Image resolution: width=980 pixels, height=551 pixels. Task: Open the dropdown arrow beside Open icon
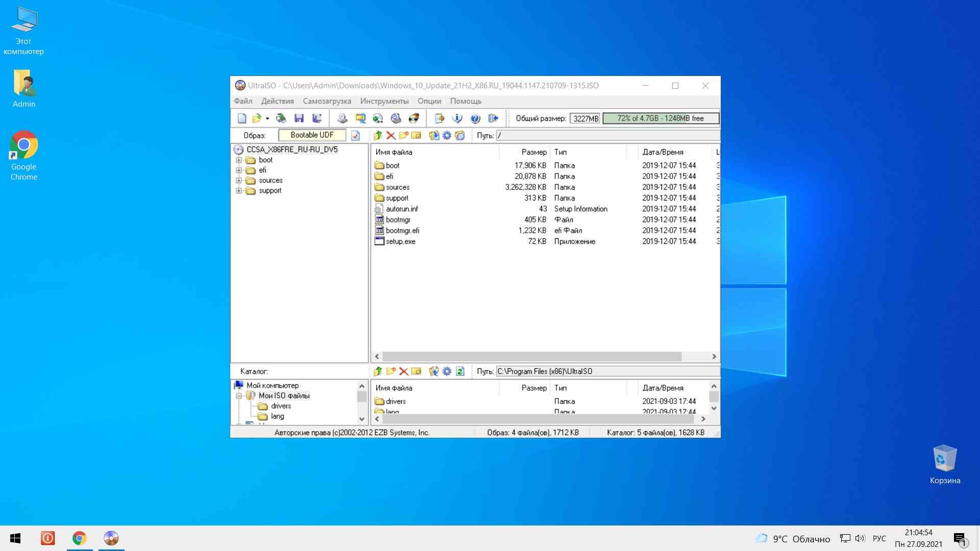(267, 118)
